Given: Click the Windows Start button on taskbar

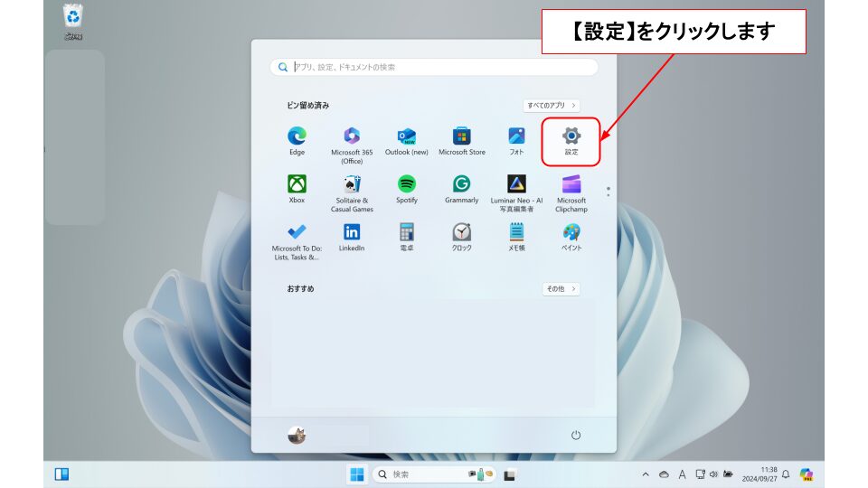Looking at the screenshot, I should point(357,474).
